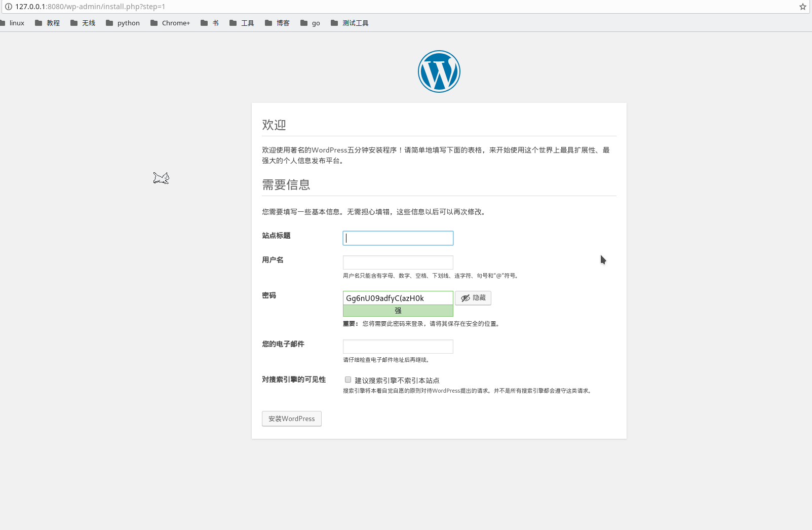Viewport: 812px width, 530px height.
Task: Focus the 站点标题 input field
Action: [398, 238]
